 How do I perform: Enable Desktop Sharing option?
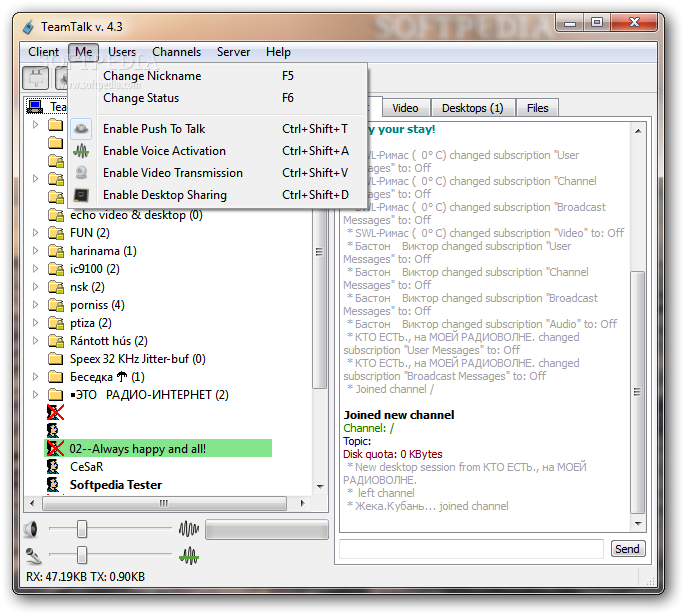coord(164,195)
